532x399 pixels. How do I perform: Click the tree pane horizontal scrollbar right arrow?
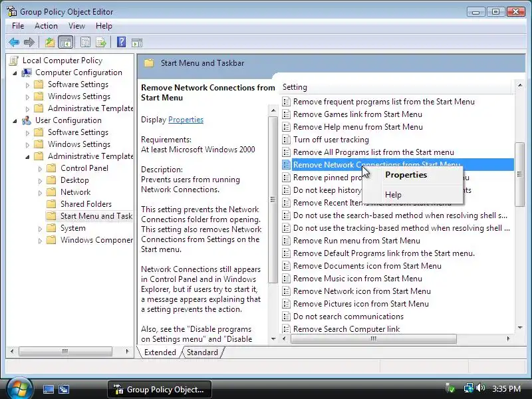pos(127,352)
